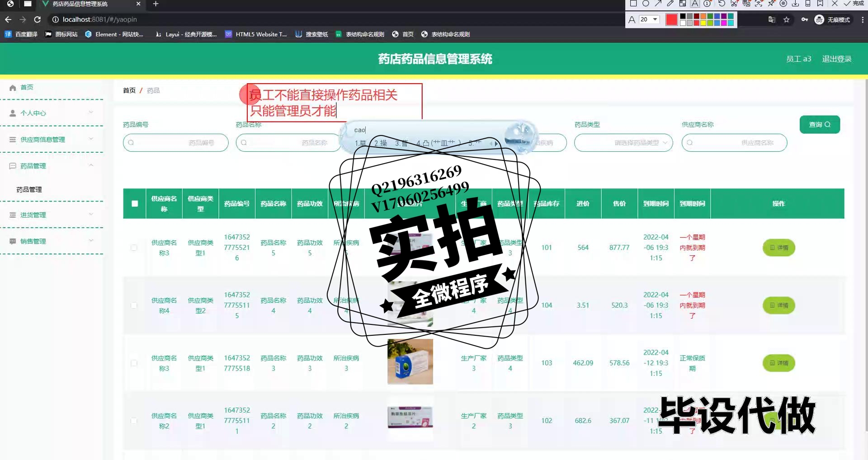The image size is (868, 460).
Task: Click the scissors crop icon
Action: click(x=734, y=3)
